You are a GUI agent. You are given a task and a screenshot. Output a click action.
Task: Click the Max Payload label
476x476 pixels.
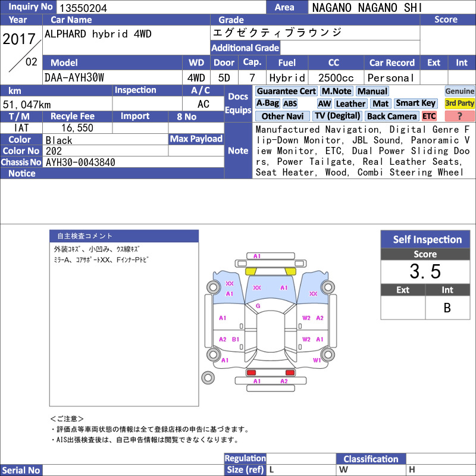coord(196,139)
